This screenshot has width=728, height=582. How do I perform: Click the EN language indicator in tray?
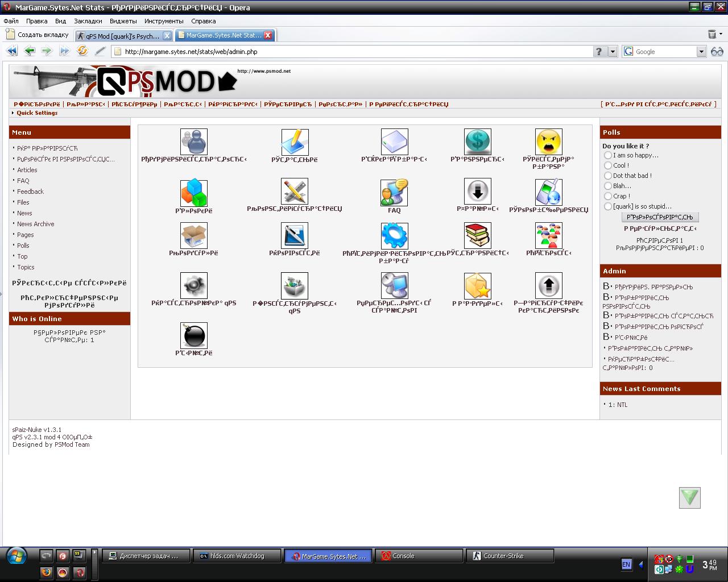click(x=626, y=564)
